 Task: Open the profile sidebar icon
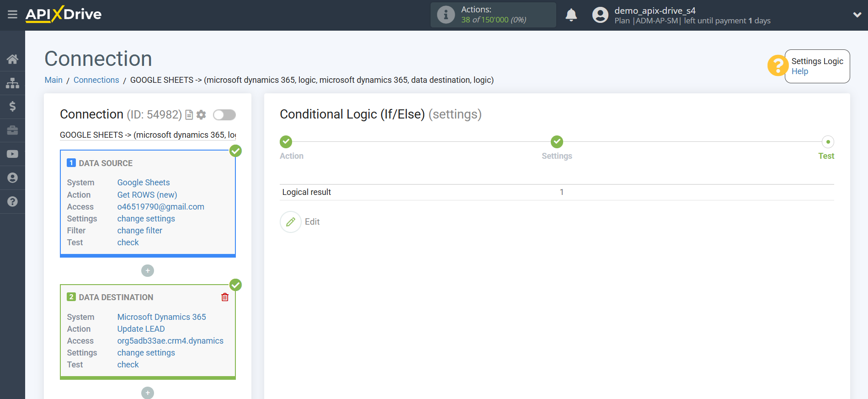pos(12,178)
